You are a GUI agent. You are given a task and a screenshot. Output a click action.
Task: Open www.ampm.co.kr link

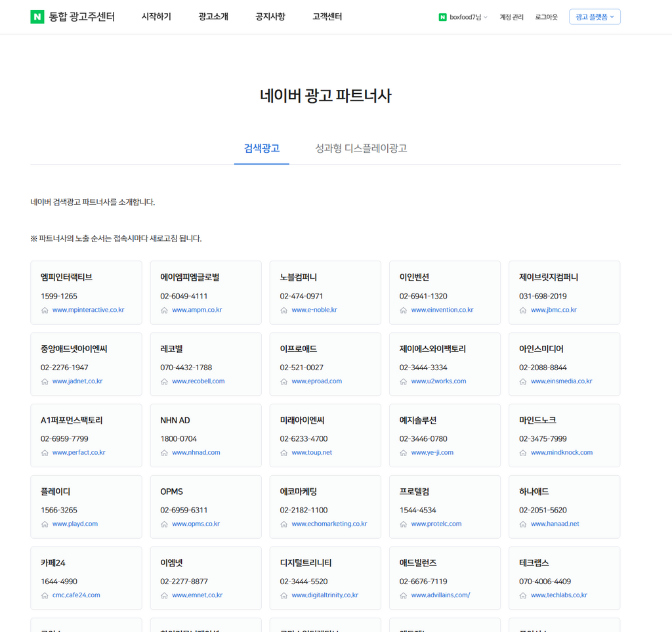[x=197, y=310]
